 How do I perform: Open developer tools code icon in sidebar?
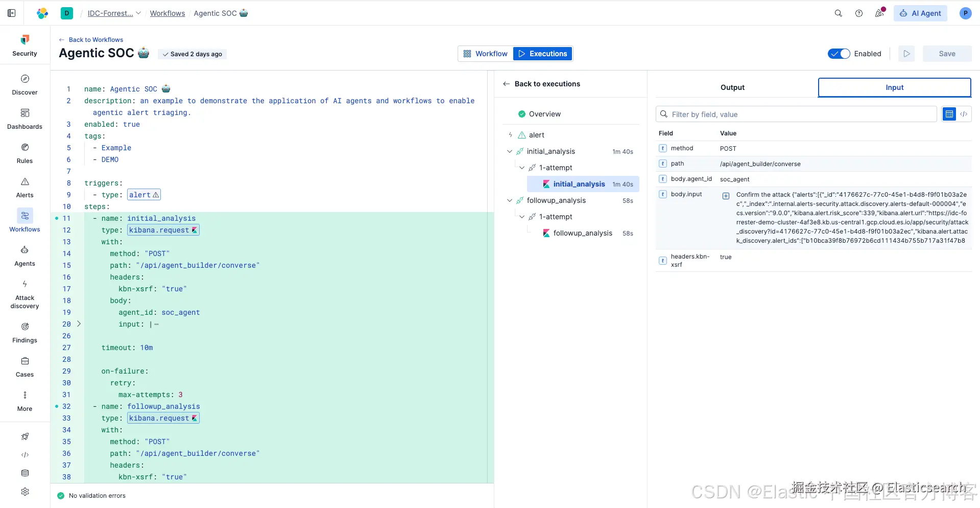[25, 455]
